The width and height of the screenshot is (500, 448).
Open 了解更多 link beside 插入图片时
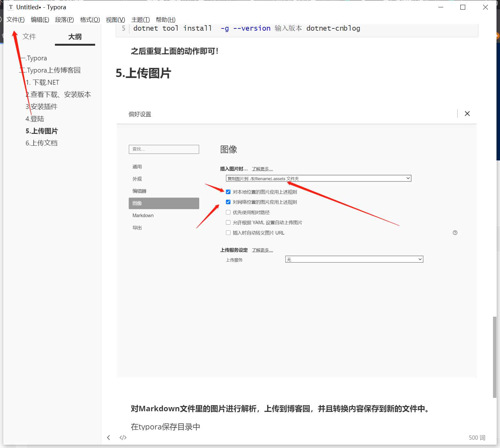point(262,169)
